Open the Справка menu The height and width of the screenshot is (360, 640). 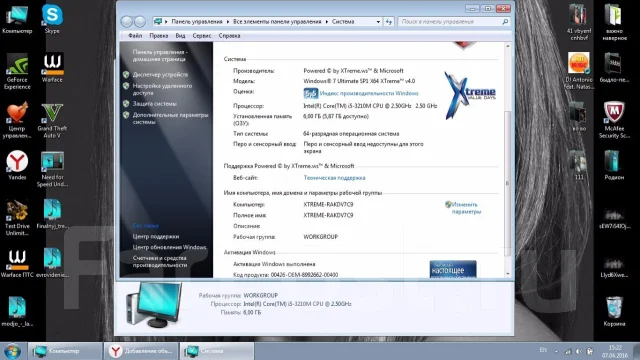(229, 36)
